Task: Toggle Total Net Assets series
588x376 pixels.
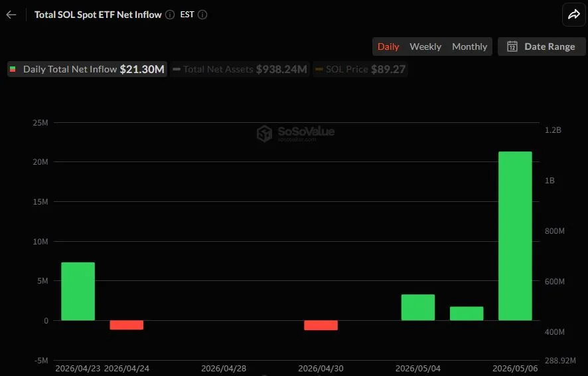Action: tap(240, 69)
